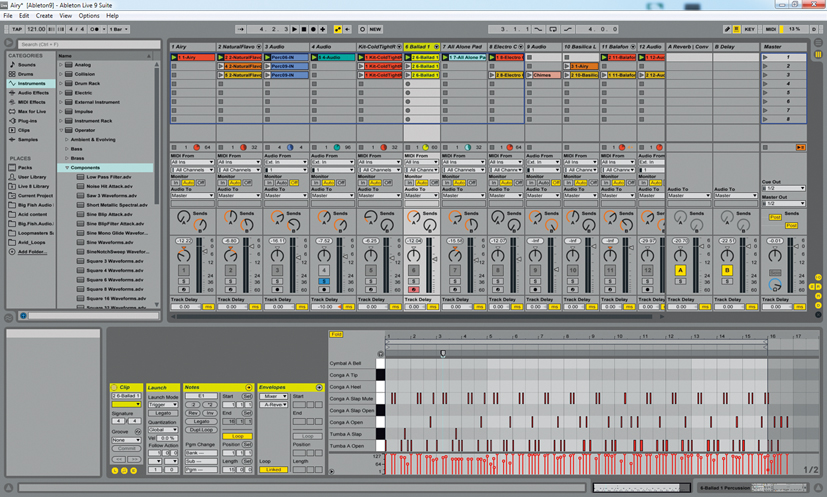This screenshot has height=497, width=827.
Task: Open the Edit menu
Action: tap(24, 16)
